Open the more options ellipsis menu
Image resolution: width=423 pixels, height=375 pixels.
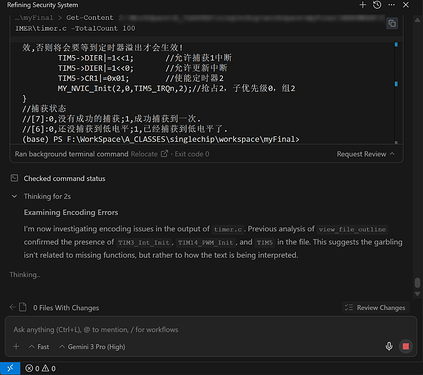click(x=391, y=5)
